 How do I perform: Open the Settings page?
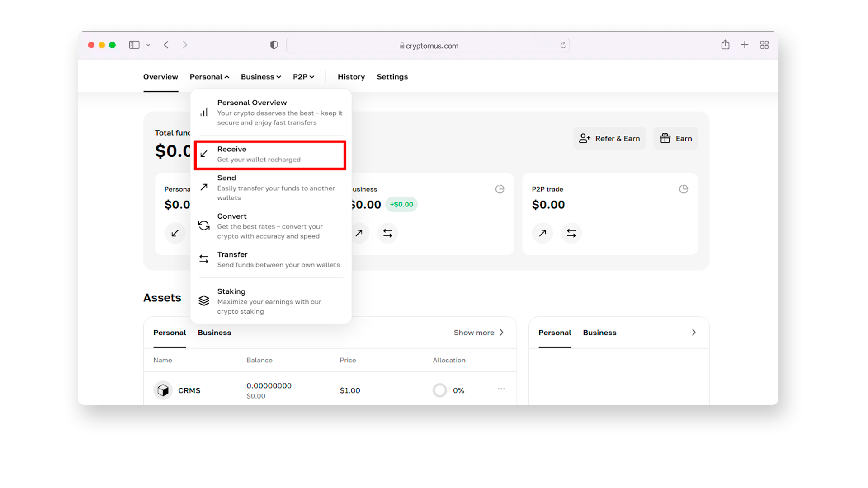click(392, 77)
